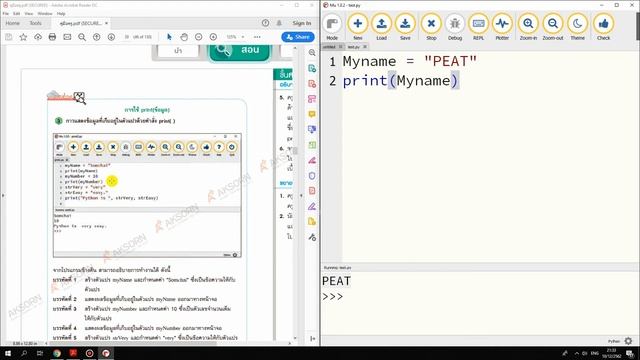Open Windows taskbar search
Image resolution: width=640 pixels, height=360 pixels.
24,353
